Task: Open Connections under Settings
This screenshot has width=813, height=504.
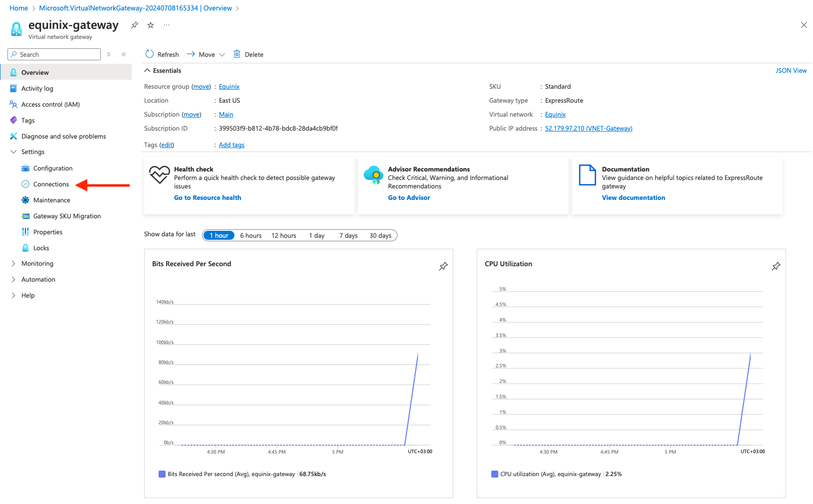Action: coord(51,184)
